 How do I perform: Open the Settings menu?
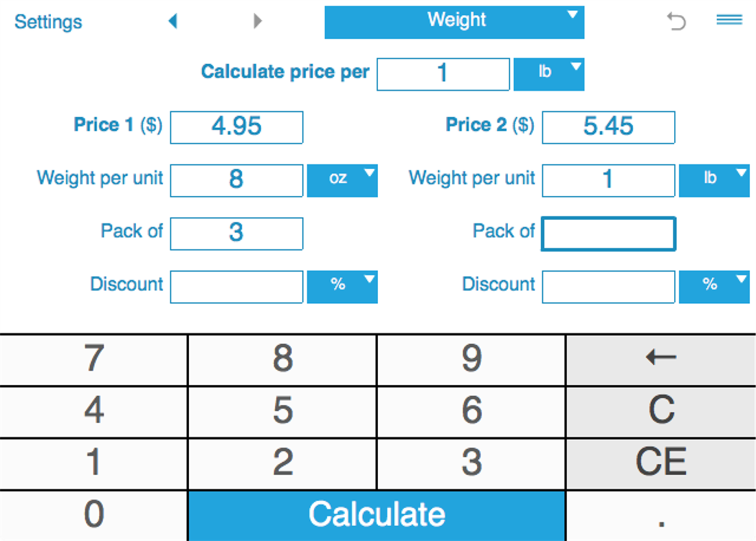click(x=48, y=21)
